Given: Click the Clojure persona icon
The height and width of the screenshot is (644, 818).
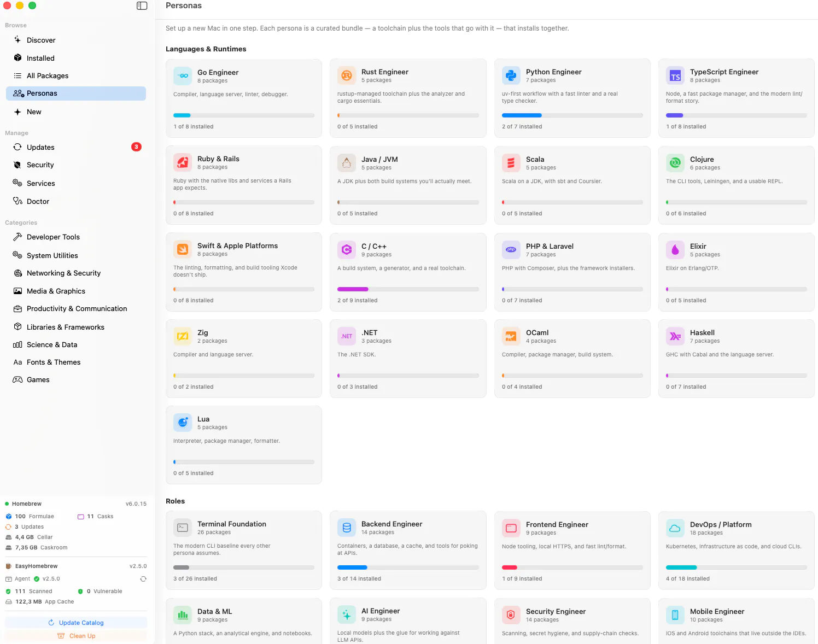Looking at the screenshot, I should pos(675,163).
